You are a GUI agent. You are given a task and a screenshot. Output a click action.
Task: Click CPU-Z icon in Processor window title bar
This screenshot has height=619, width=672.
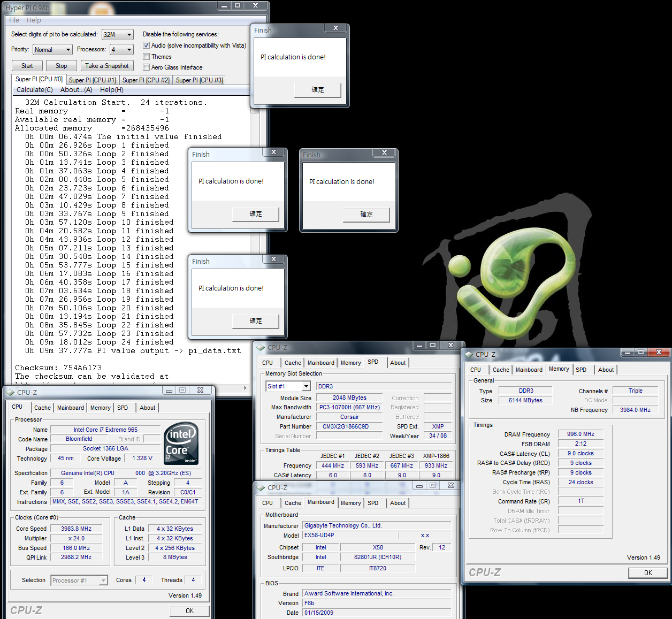10,392
